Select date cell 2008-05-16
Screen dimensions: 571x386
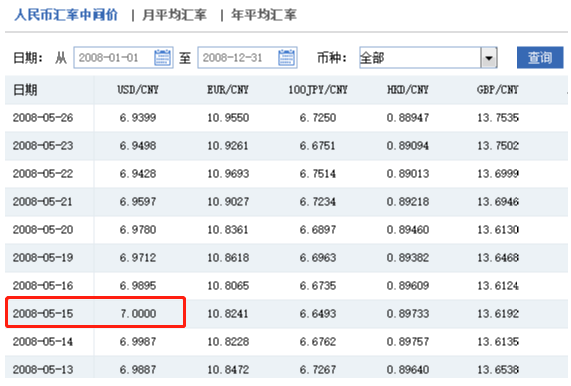pos(43,286)
